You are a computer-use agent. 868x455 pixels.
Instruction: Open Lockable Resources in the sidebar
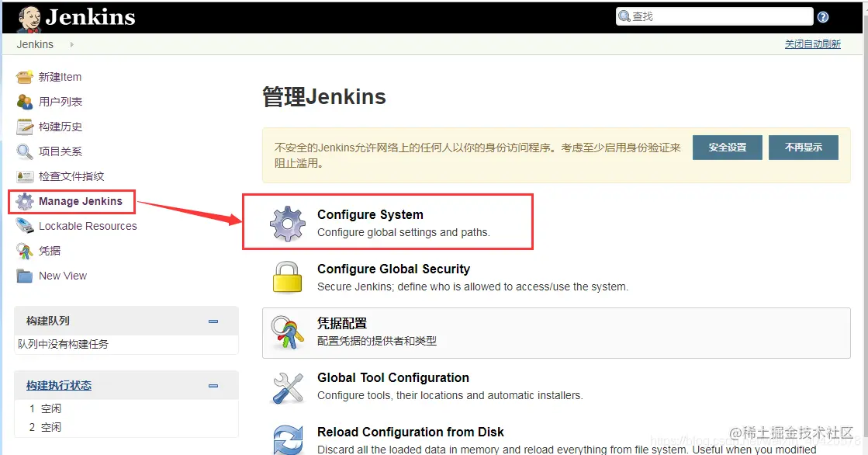88,226
